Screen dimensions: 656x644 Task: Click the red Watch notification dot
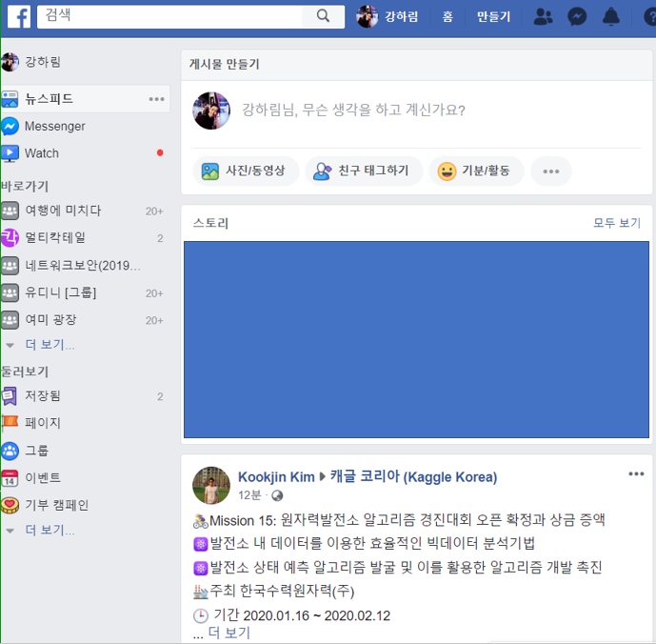[160, 152]
